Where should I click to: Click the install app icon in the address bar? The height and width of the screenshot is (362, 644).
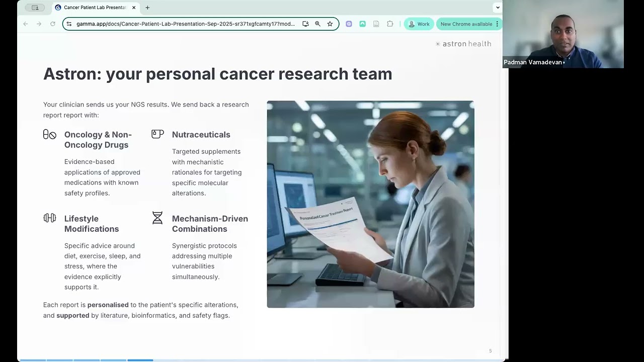(x=305, y=24)
